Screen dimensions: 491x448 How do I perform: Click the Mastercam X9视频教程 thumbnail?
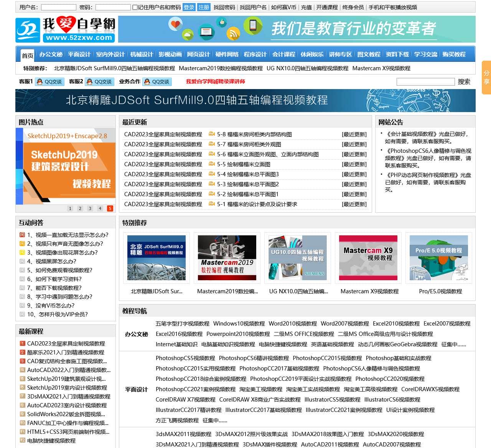pos(367,258)
